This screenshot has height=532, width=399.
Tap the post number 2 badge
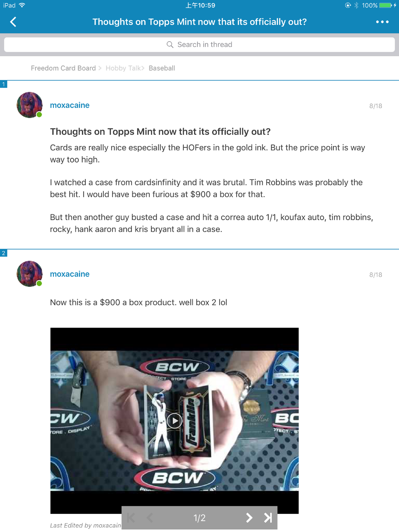tap(4, 253)
